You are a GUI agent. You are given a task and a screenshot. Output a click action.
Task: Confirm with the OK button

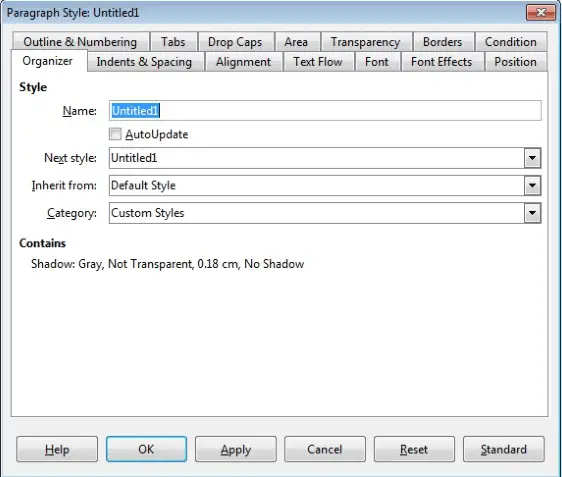(x=146, y=449)
